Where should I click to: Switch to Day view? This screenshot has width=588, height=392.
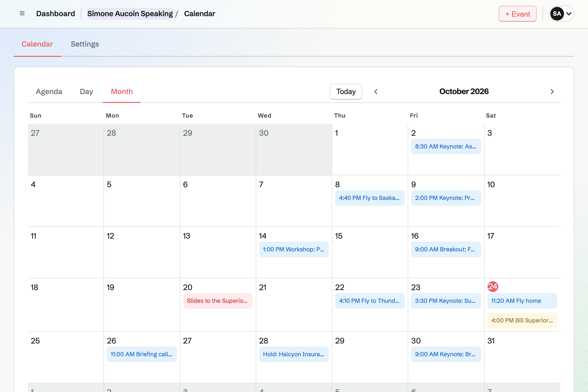pyautogui.click(x=86, y=91)
